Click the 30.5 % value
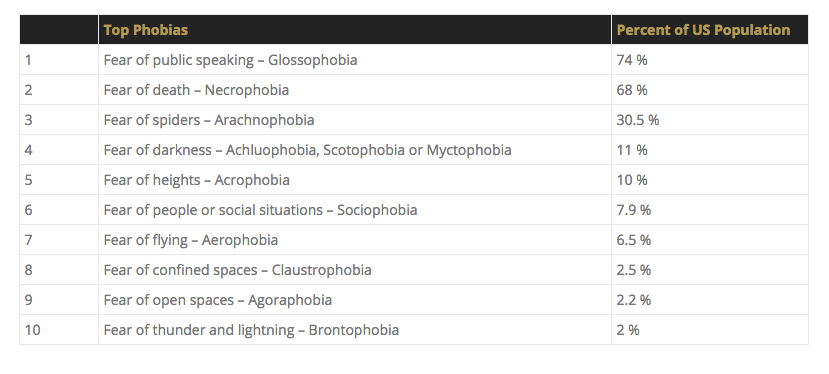Viewport: 829px width, 374px height. point(638,120)
